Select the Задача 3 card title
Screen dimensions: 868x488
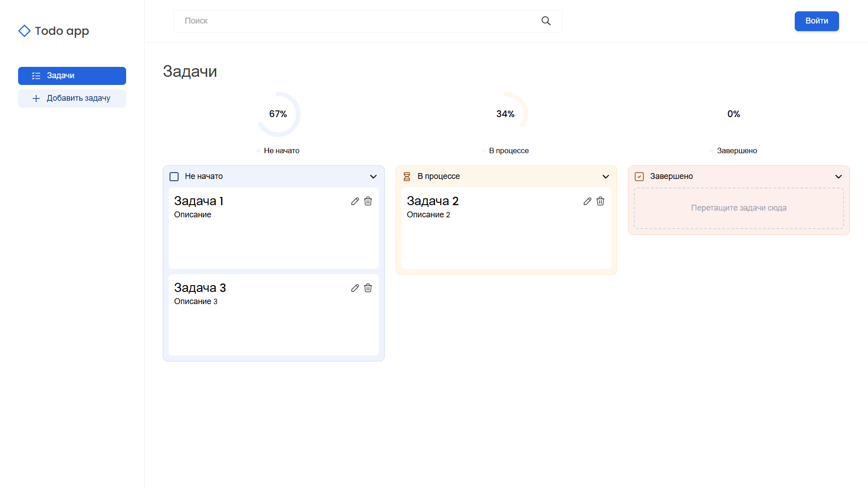coord(200,288)
